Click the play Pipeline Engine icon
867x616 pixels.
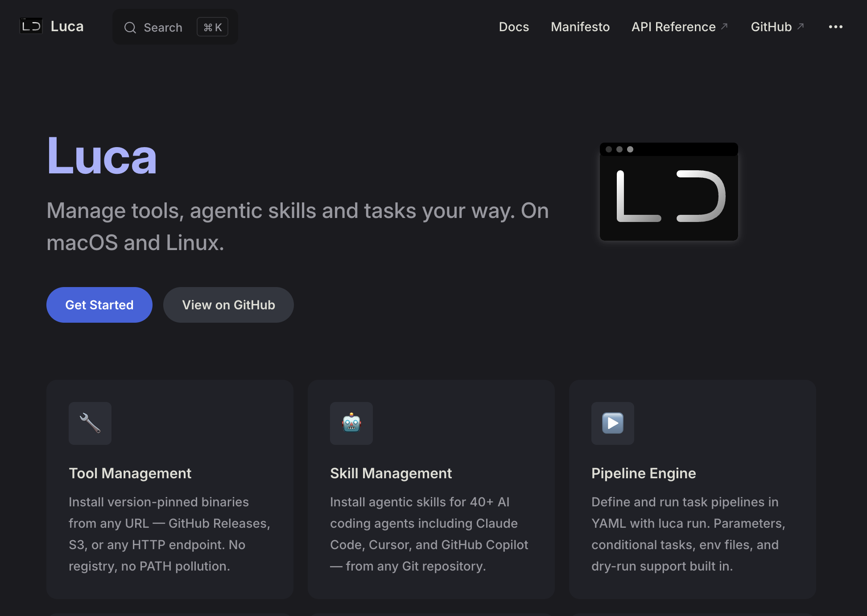pyautogui.click(x=613, y=423)
